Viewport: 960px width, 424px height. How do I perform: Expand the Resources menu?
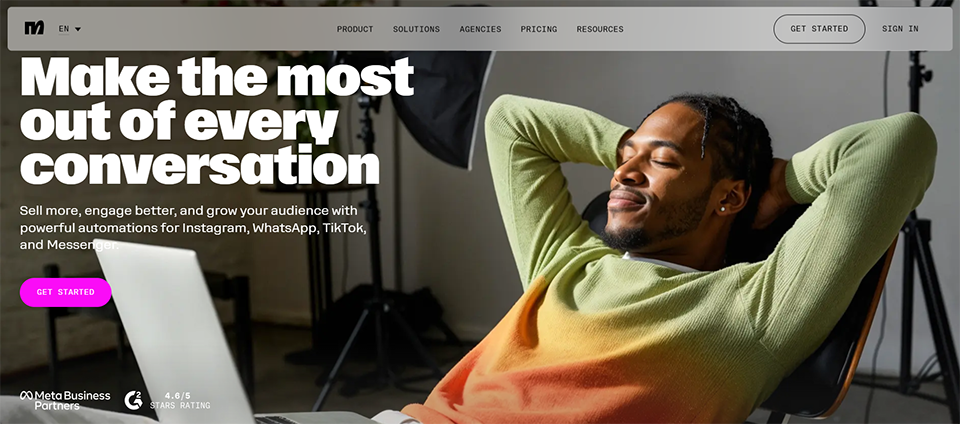[x=600, y=29]
